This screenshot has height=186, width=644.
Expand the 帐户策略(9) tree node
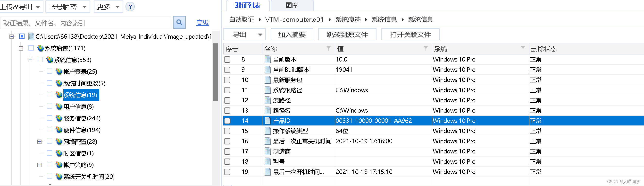(x=39, y=165)
